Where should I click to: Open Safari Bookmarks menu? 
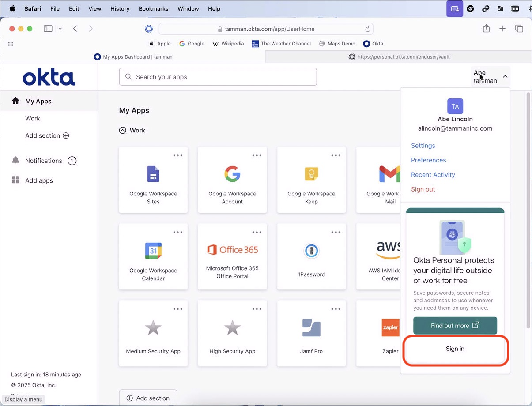(x=153, y=8)
